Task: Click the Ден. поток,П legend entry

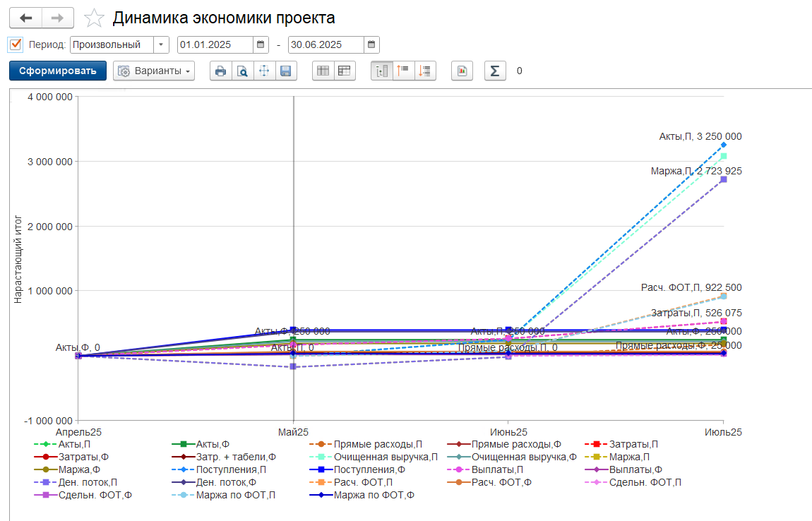Action: (76, 482)
